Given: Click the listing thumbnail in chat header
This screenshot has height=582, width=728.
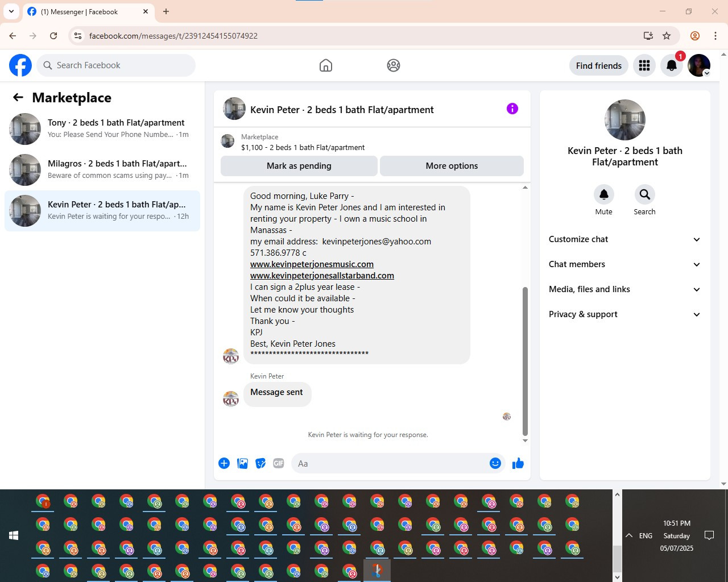Looking at the screenshot, I should pos(227,141).
